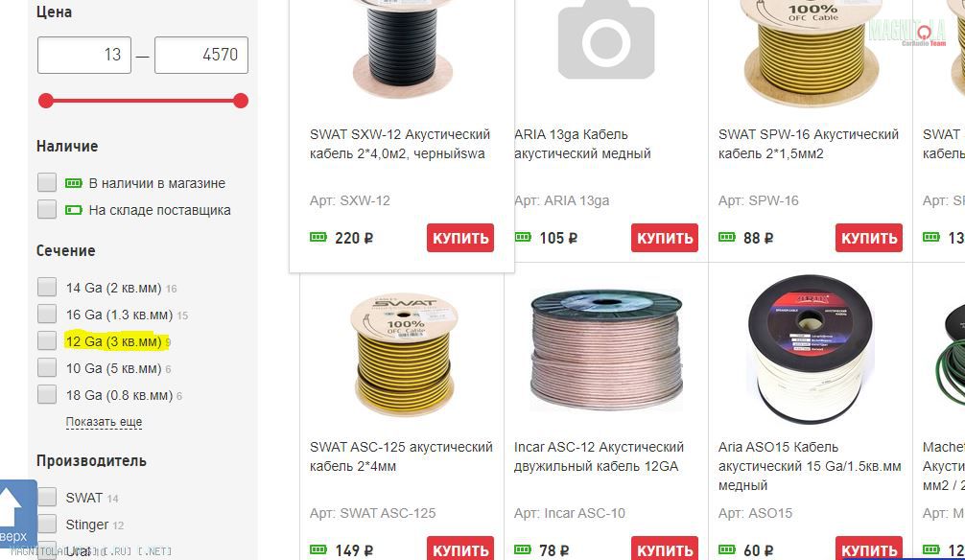
Task: Expand section list with Показать еще
Action: pos(104,422)
